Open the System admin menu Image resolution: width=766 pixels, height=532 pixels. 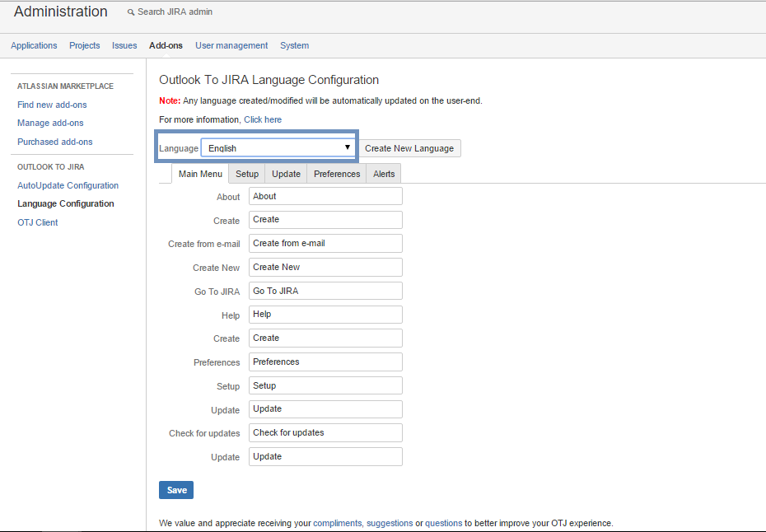coord(295,45)
